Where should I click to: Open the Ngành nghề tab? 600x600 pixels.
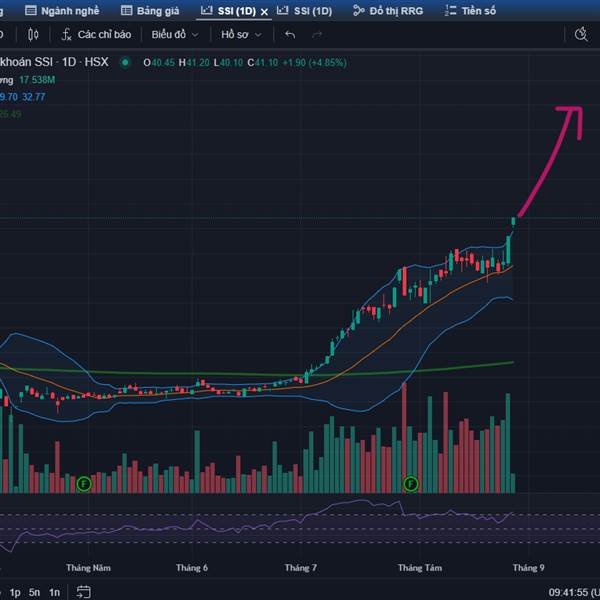pos(62,11)
